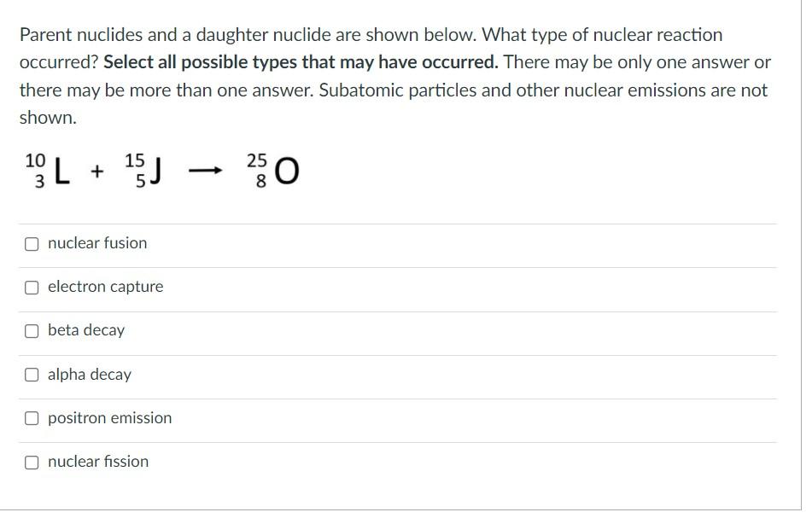Check the positron emission checkbox
The width and height of the screenshot is (812, 518).
click(x=32, y=418)
